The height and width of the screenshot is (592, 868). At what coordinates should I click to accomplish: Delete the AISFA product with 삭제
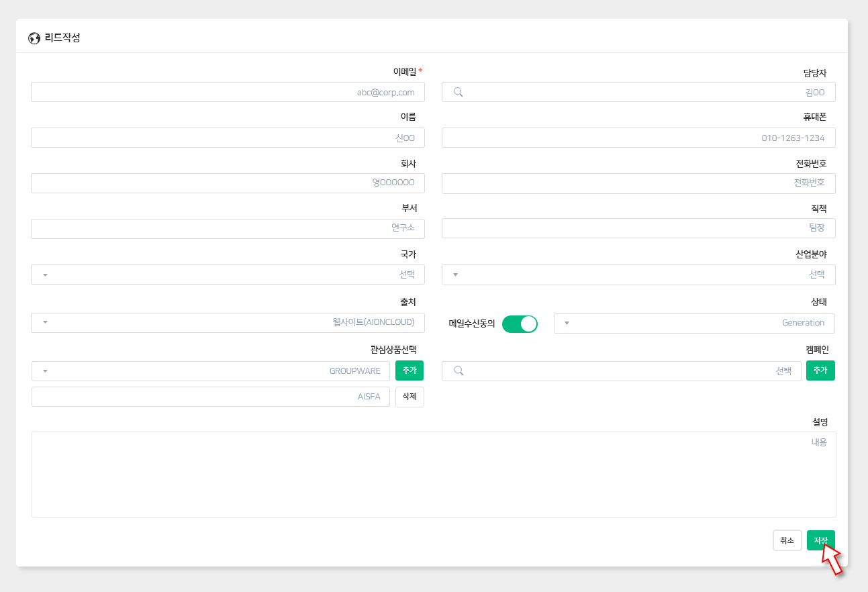point(409,397)
